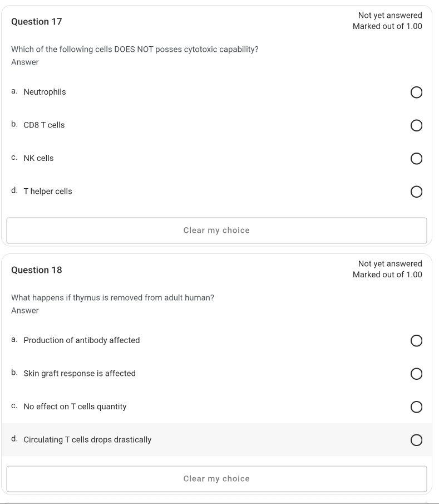This screenshot has width=439, height=504.
Task: Click the Question 17 heading
Action: pyautogui.click(x=37, y=21)
